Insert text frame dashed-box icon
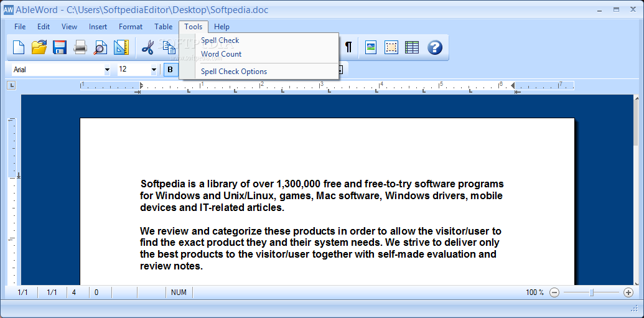The width and height of the screenshot is (644, 318). 391,47
